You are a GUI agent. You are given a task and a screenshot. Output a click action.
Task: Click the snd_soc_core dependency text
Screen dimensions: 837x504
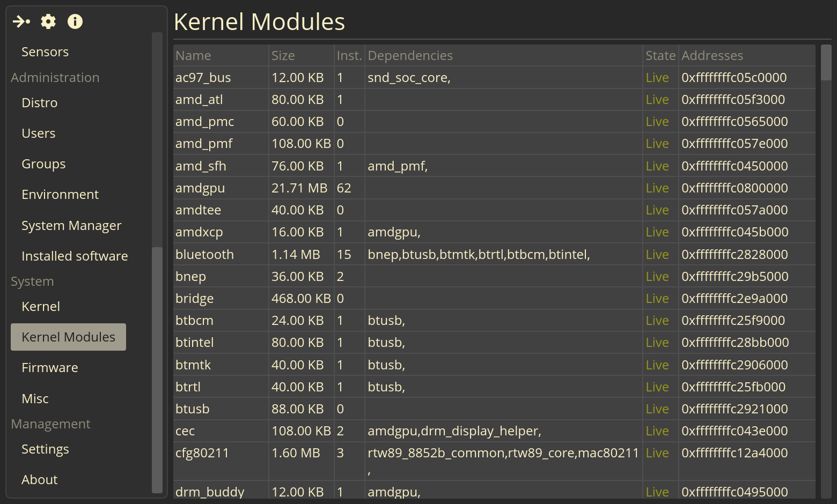(x=409, y=78)
